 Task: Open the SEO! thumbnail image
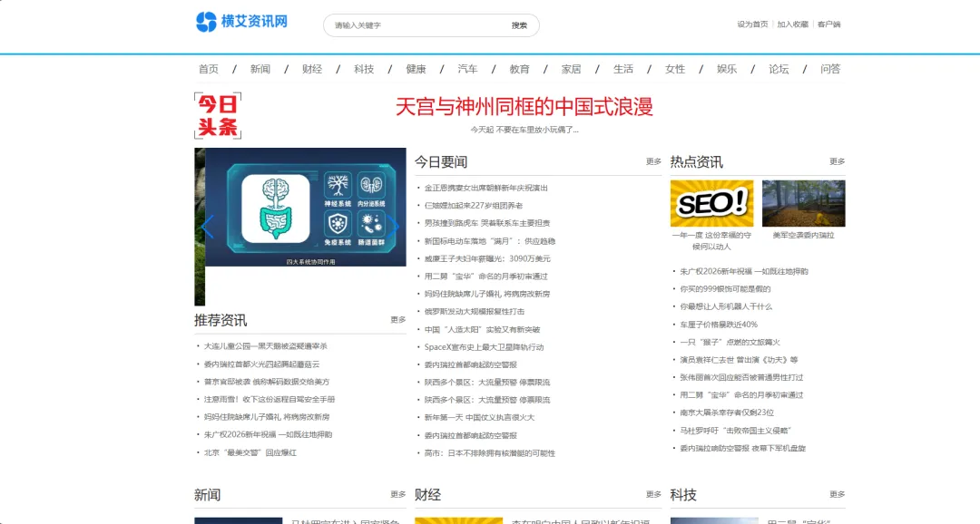712,204
